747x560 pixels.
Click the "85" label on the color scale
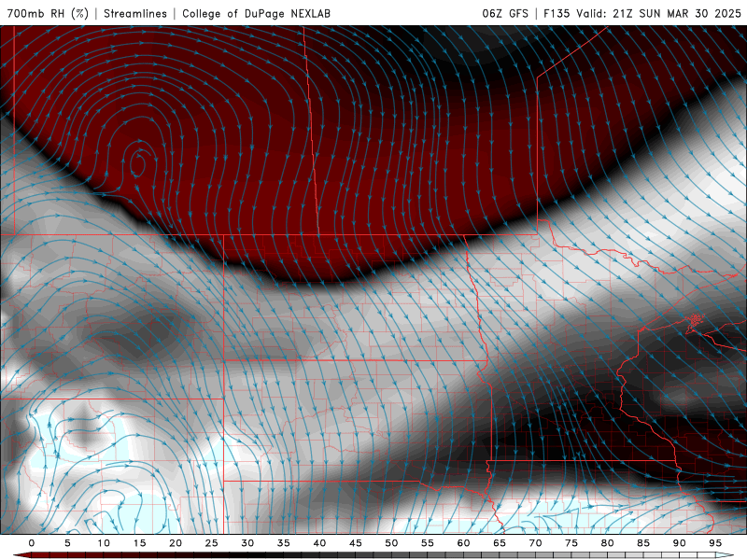[643, 543]
